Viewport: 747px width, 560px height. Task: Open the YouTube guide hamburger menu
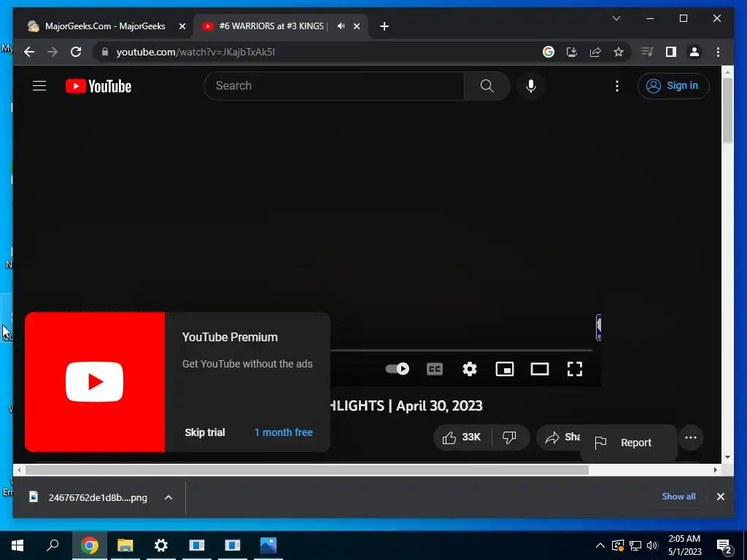(39, 86)
